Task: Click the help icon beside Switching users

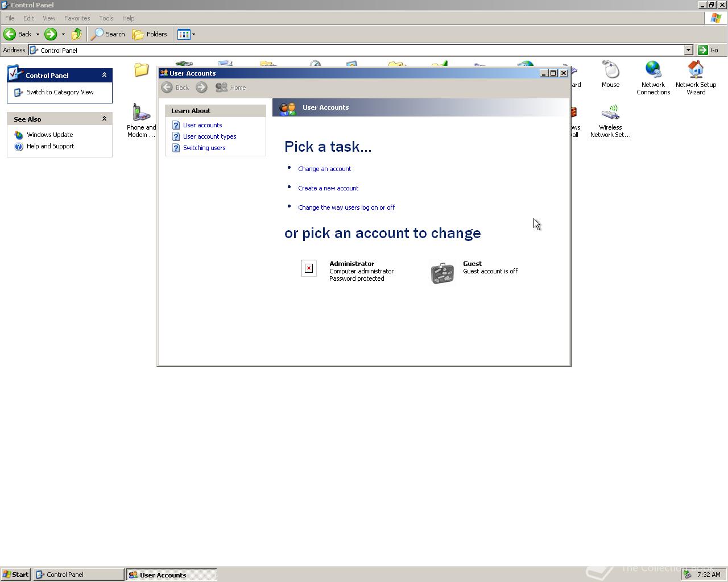Action: [176, 148]
